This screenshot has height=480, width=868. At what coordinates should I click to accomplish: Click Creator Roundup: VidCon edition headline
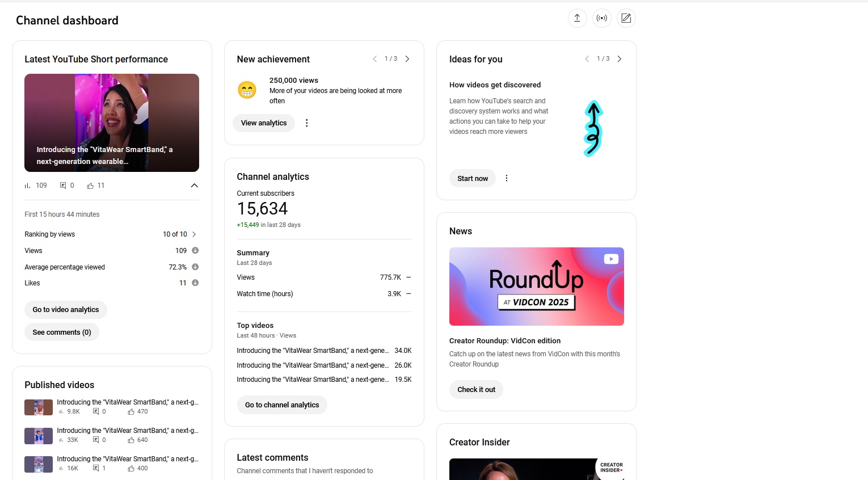[505, 341]
